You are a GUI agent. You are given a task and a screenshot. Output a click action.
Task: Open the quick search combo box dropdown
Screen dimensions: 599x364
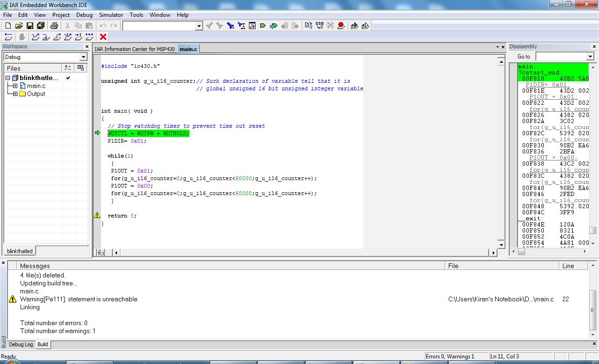click(199, 26)
